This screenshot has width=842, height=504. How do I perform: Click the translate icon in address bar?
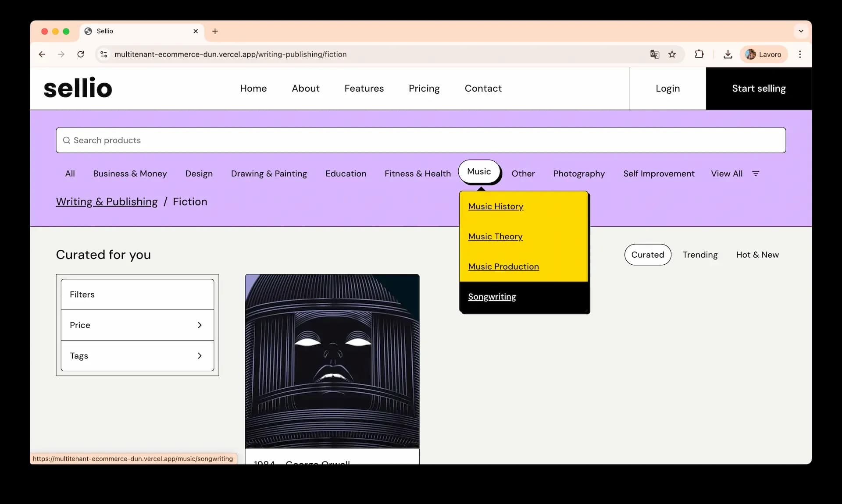coord(655,54)
